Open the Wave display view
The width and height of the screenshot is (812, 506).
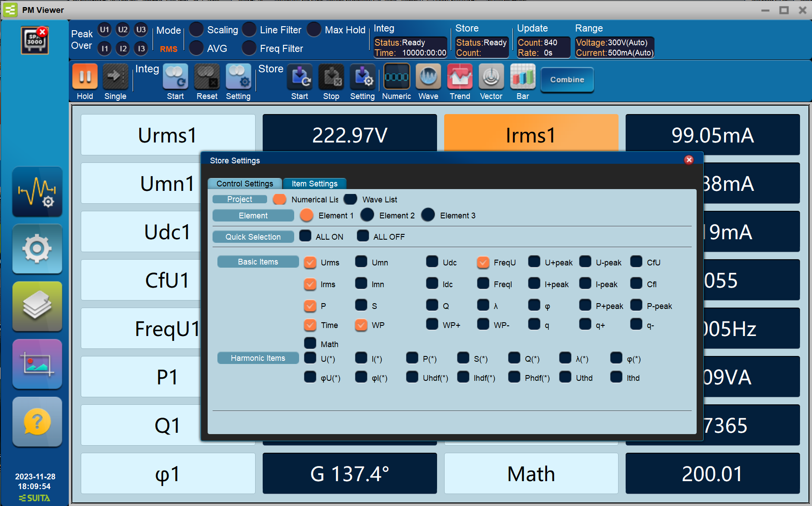point(428,77)
